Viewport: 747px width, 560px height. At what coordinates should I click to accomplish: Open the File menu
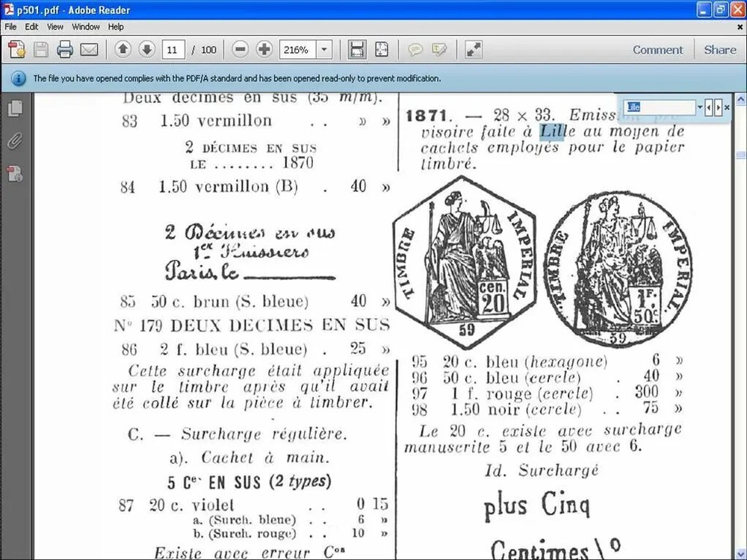[10, 27]
